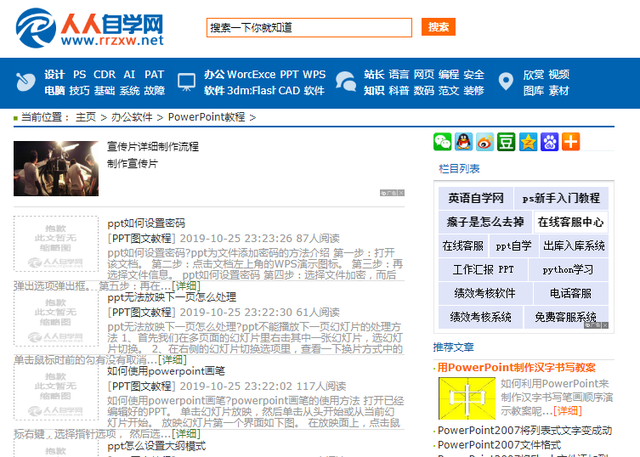Open the 出库入库系统 ad link
Image resolution: width=640 pixels, height=457 pixels.
pyautogui.click(x=574, y=246)
